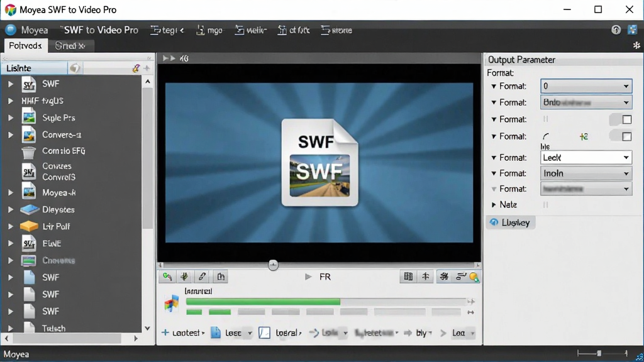
Task: Toggle the switch in fourth Format row
Action: pos(615,136)
